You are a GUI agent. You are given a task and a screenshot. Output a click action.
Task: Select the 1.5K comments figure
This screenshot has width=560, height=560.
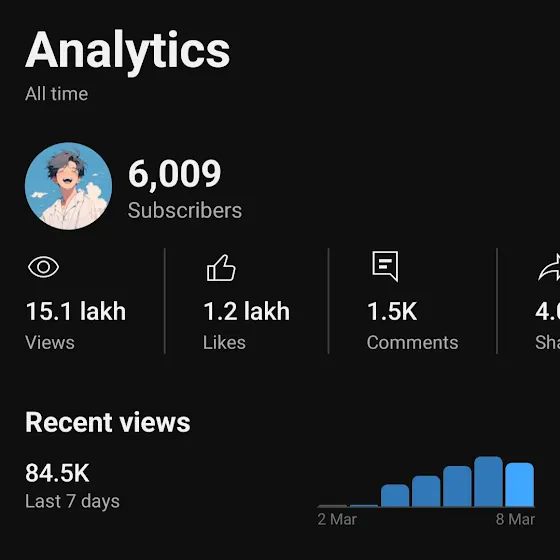tap(392, 311)
